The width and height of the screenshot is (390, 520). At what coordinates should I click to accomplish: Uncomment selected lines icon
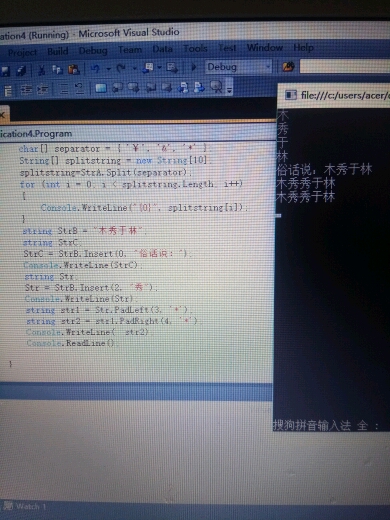coord(79,89)
